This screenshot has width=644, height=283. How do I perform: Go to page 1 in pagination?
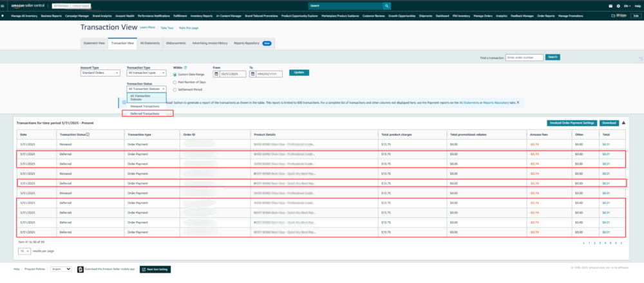pos(589,243)
